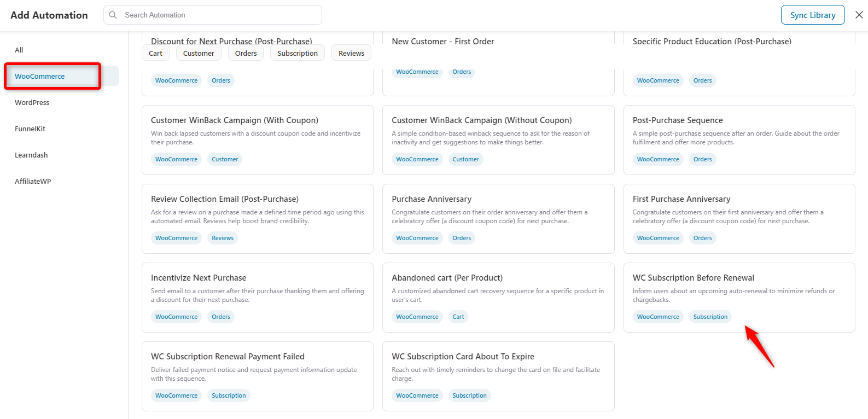Image resolution: width=868 pixels, height=419 pixels.
Task: Click Orders tag on Purchase Anniversary card
Action: click(462, 238)
